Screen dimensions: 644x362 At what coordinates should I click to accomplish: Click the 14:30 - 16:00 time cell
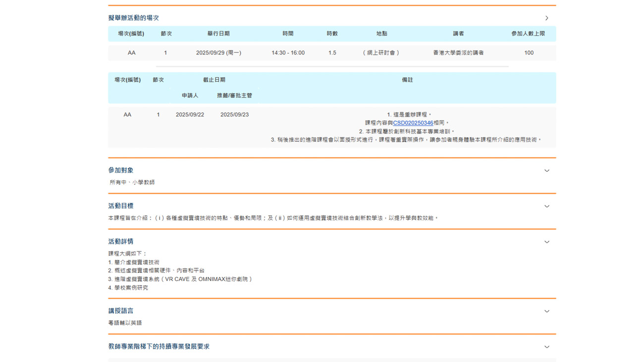click(x=288, y=53)
